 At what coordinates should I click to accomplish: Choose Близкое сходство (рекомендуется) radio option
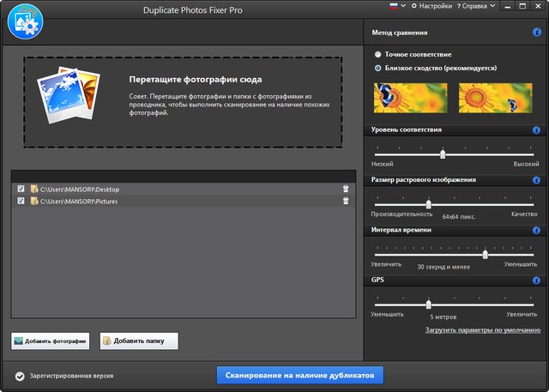pyautogui.click(x=378, y=68)
